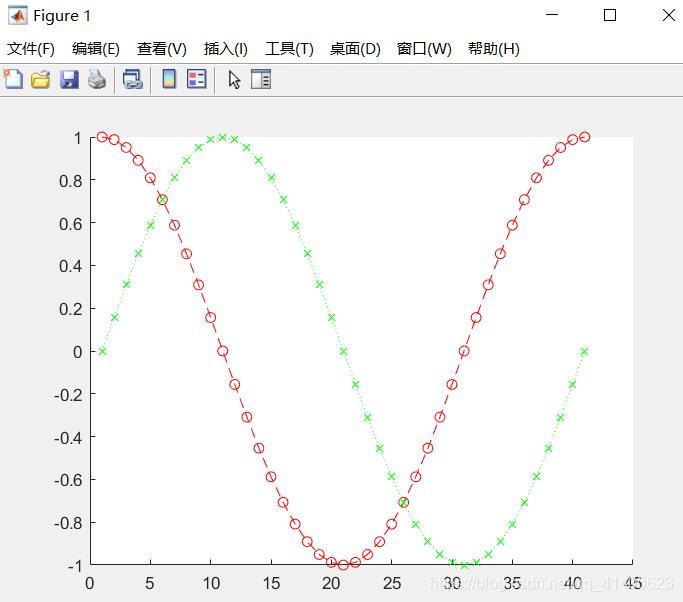Click the x-axis tick label 20
The width and height of the screenshot is (683, 602).
pos(331,583)
